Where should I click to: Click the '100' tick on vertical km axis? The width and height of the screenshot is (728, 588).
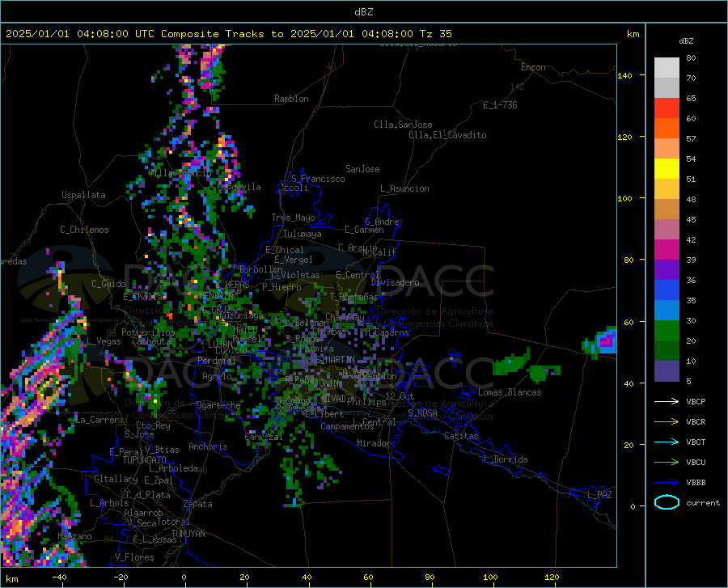[x=624, y=198]
